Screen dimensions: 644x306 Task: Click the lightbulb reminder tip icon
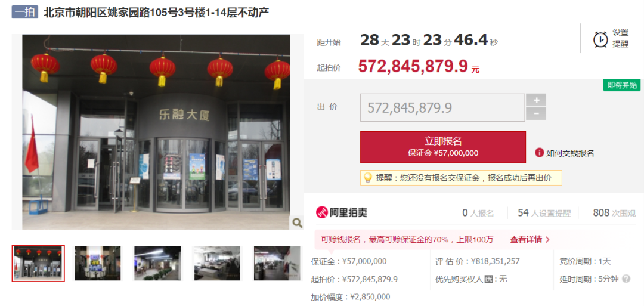pyautogui.click(x=367, y=178)
